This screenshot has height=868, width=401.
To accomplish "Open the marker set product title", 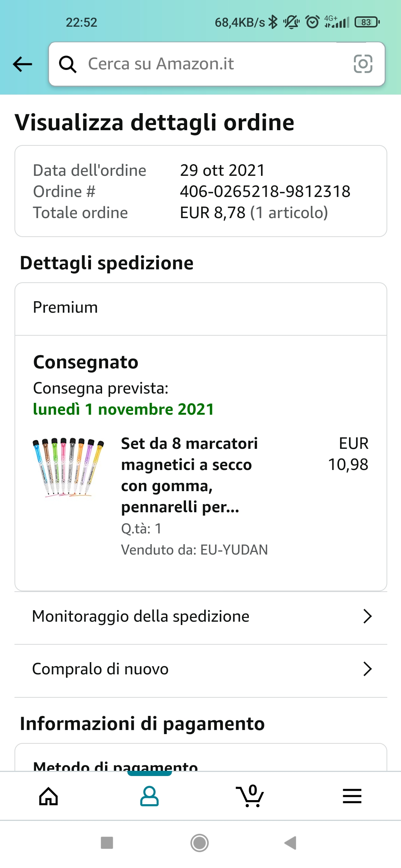I will pyautogui.click(x=189, y=475).
